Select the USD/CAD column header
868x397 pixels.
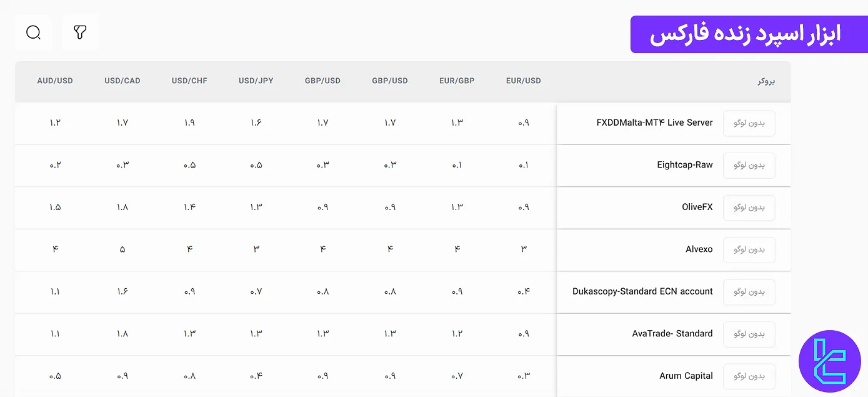122,81
